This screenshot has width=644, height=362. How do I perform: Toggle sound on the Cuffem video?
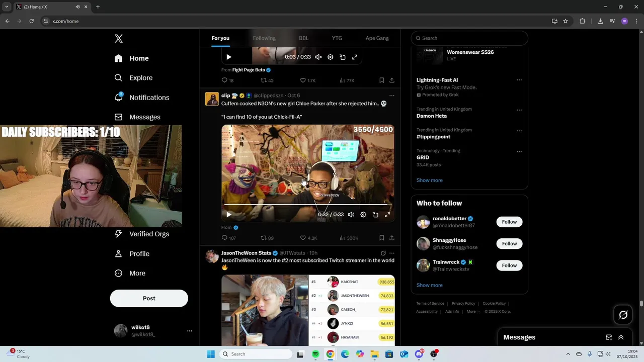351,215
